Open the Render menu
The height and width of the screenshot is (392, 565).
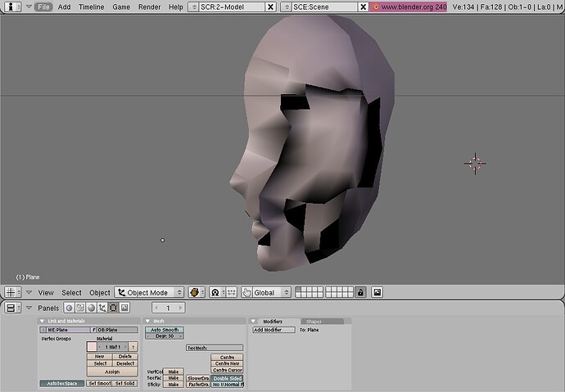pos(149,7)
